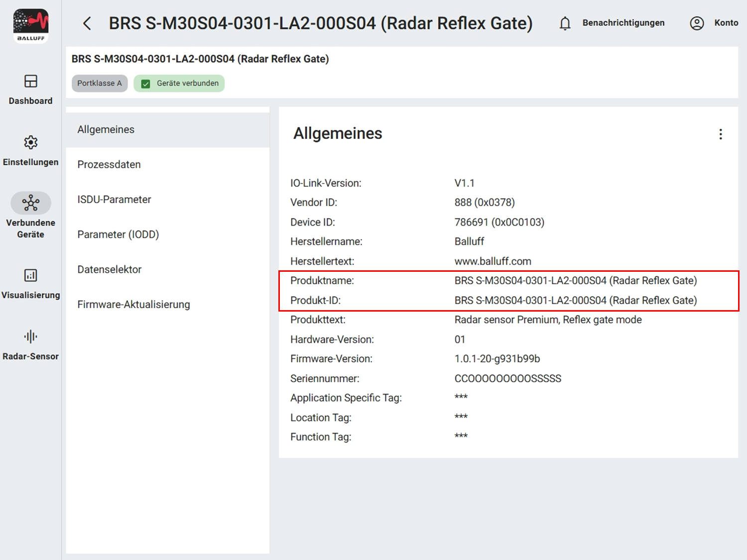
Task: Open Benachrichtigungen via the bell icon
Action: pos(565,23)
